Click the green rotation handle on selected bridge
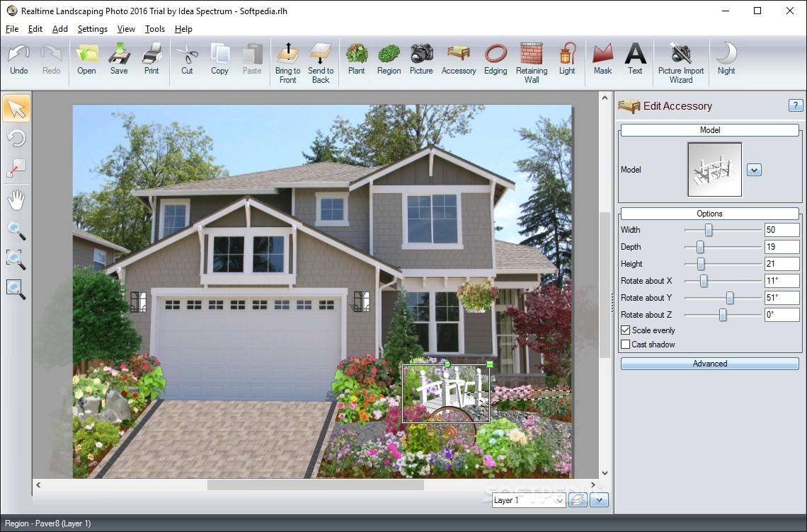This screenshot has height=532, width=807. (447, 364)
